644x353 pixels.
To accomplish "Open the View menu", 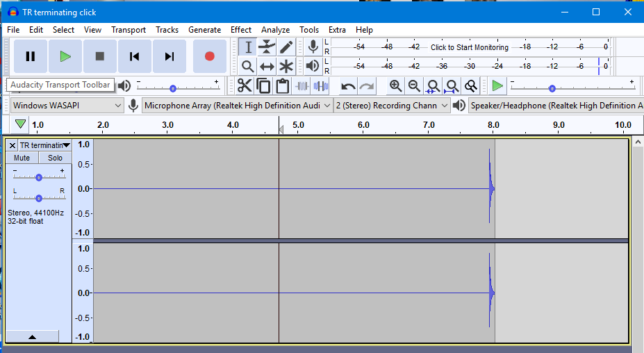I will 93,30.
